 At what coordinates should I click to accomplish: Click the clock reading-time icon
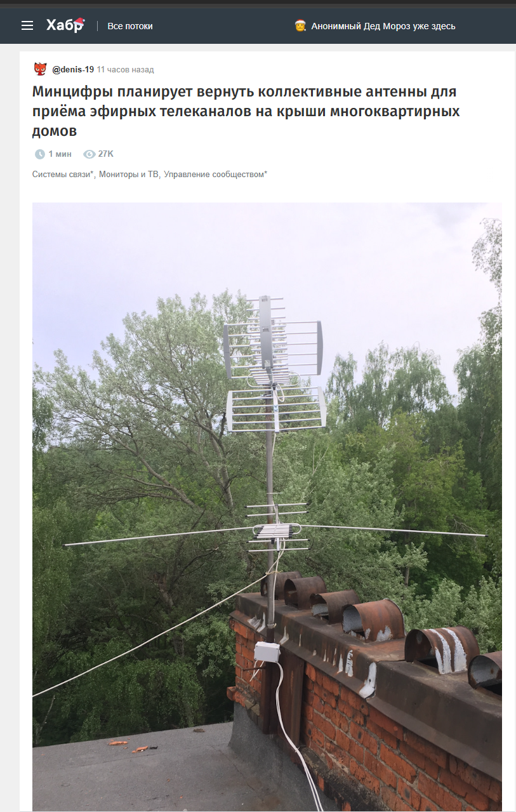39,154
